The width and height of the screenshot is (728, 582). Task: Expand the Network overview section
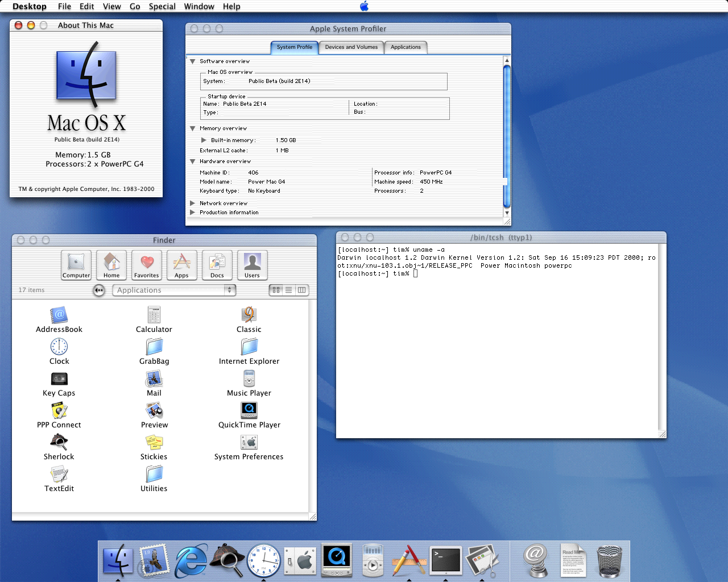click(x=192, y=203)
